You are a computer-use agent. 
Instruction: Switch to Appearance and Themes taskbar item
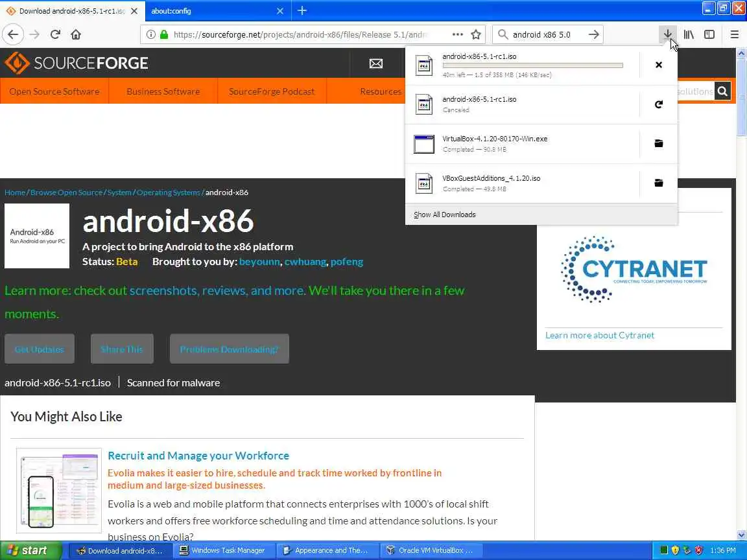click(x=326, y=550)
